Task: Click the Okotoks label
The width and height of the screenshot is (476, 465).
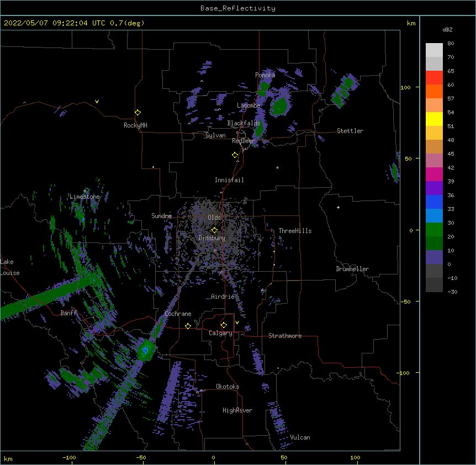Action: click(x=228, y=387)
